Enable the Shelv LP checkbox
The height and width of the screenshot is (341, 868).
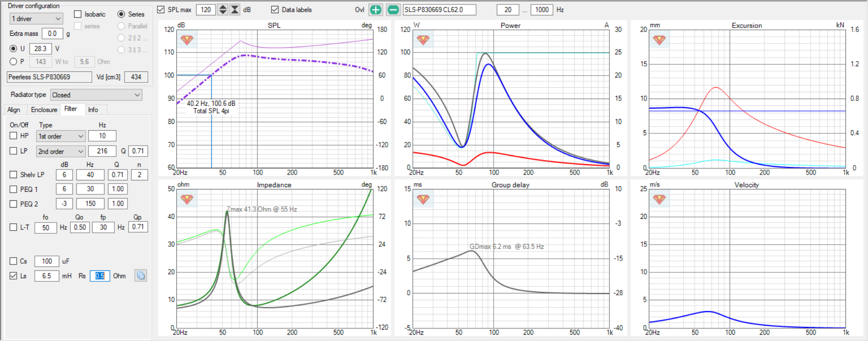[14, 175]
